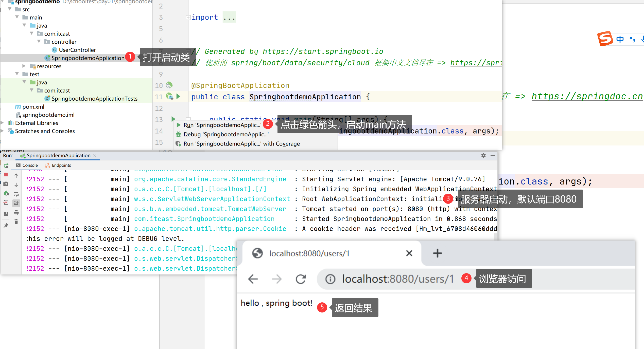Hide the Run panel with minimize icon
This screenshot has width=644, height=349.
493,155
